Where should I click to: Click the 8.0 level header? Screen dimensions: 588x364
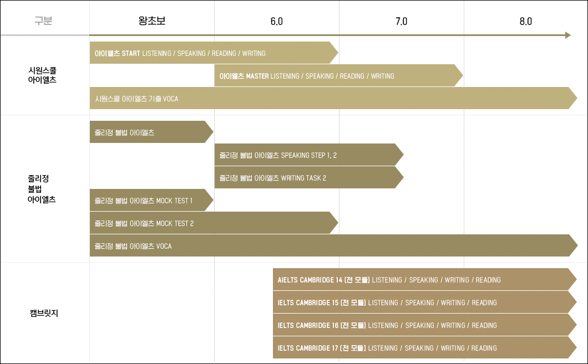pos(526,22)
